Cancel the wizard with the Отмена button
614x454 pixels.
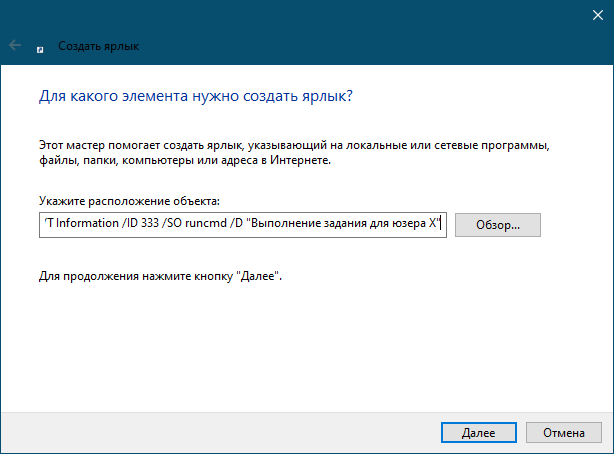(563, 432)
